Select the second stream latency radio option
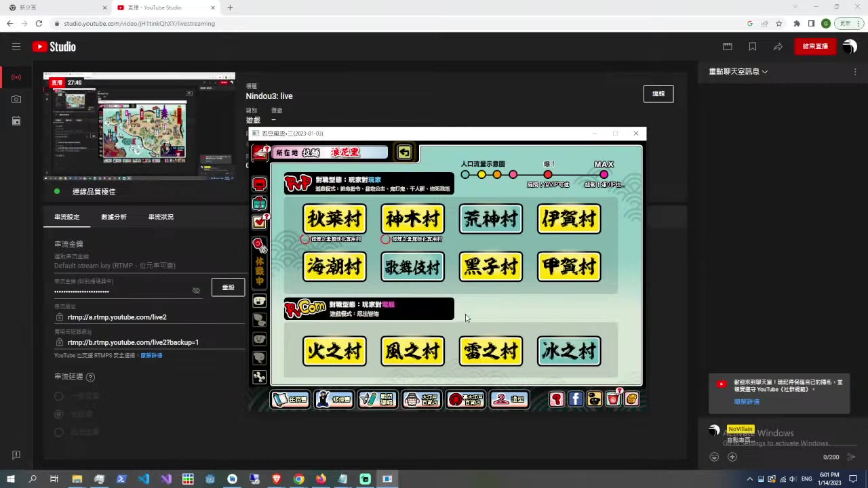The width and height of the screenshot is (868, 488). [x=59, y=414]
